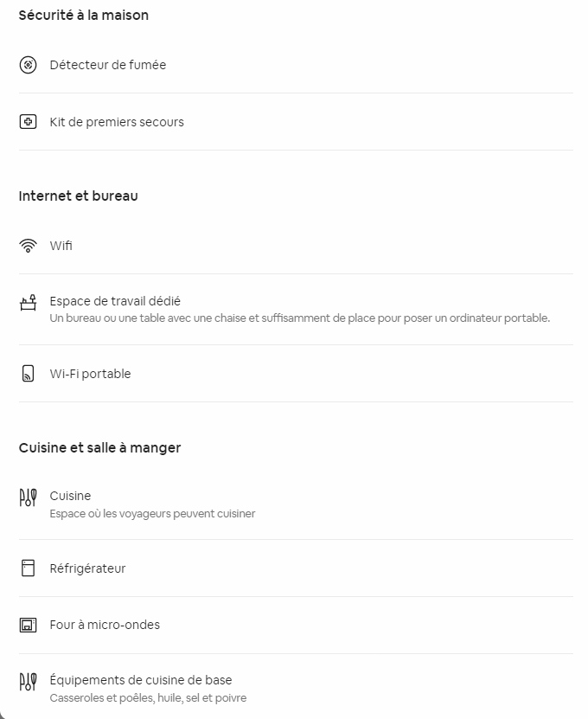Click the Cuisine et salle à manger heading
The height and width of the screenshot is (719, 588).
[x=99, y=447]
